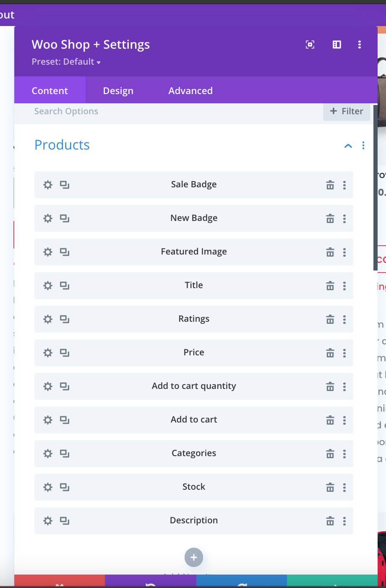Delete the Featured Image item
The height and width of the screenshot is (588, 386).
tap(330, 252)
